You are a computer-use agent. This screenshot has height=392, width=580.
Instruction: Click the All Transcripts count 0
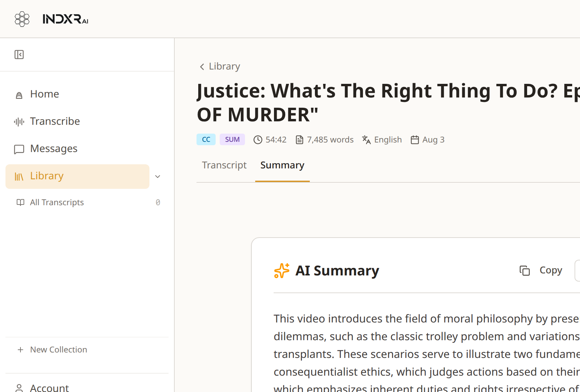click(158, 202)
